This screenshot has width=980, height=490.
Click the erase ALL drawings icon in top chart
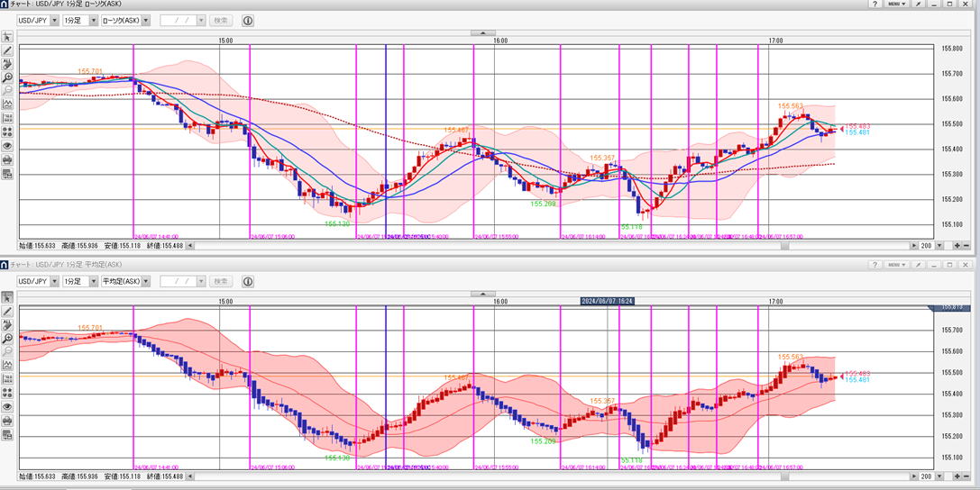pos(7,64)
